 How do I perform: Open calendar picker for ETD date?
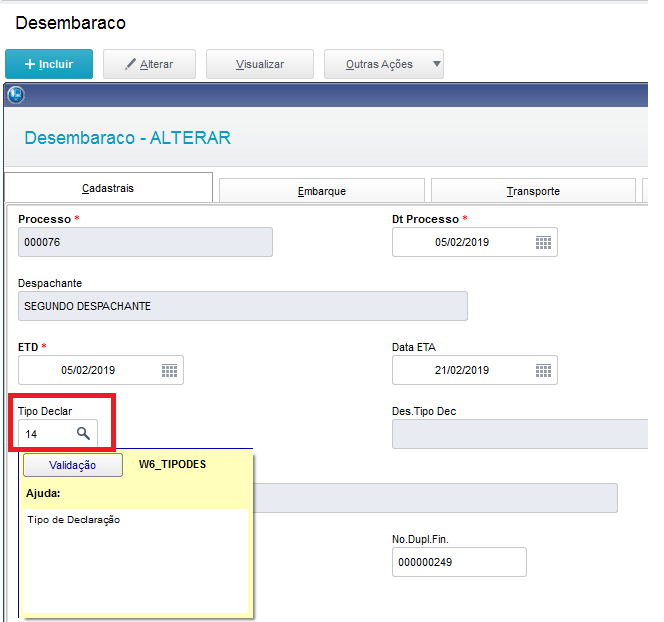click(x=169, y=370)
